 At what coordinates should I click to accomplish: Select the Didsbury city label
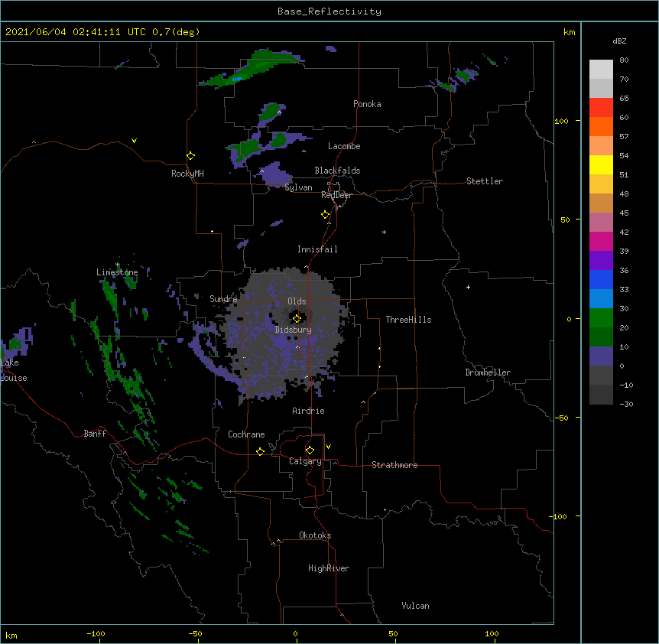tap(293, 330)
